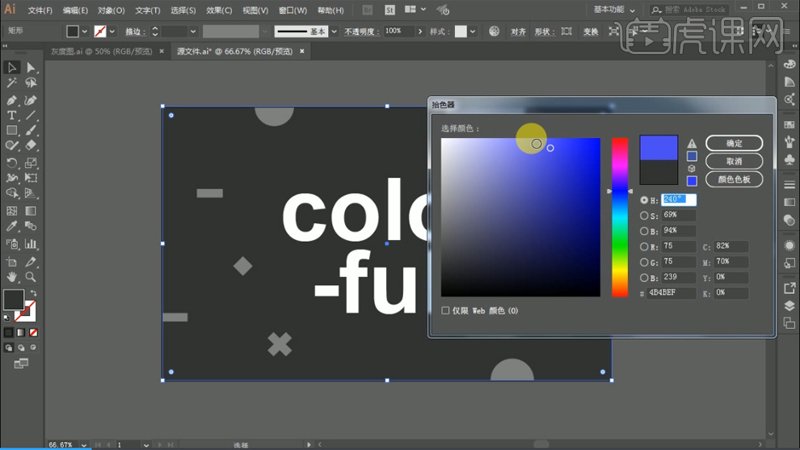This screenshot has width=800, height=450.
Task: Select the R red radio button
Action: tap(644, 247)
